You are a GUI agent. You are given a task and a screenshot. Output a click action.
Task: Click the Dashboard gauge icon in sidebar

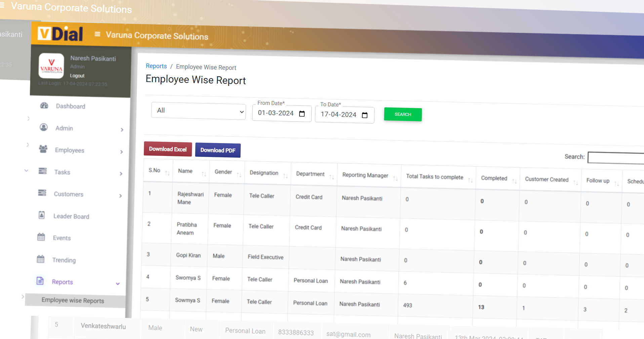[44, 105]
